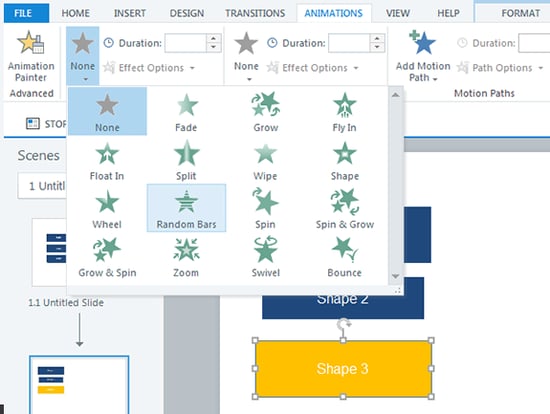Expand entrance Effect Options dropdown
The height and width of the screenshot is (414, 550).
tap(150, 68)
